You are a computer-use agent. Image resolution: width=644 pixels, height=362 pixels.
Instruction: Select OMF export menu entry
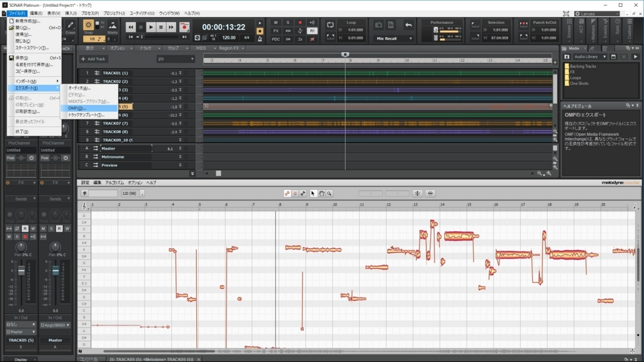coord(89,108)
